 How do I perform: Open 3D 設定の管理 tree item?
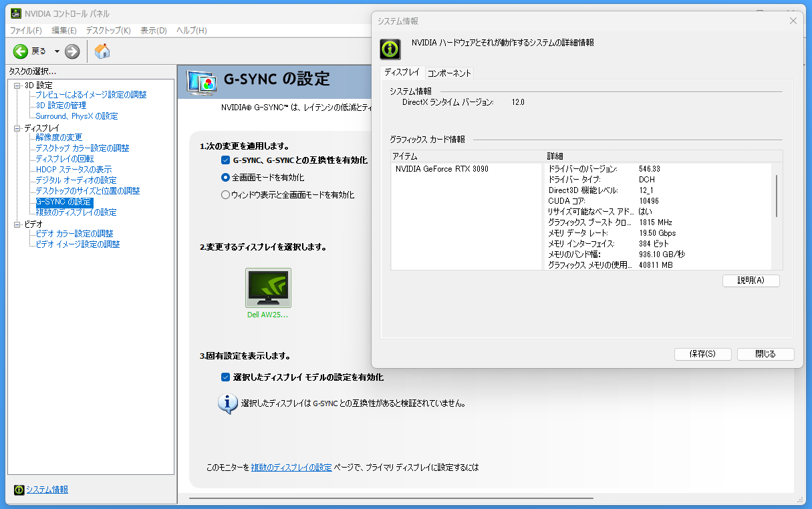61,106
